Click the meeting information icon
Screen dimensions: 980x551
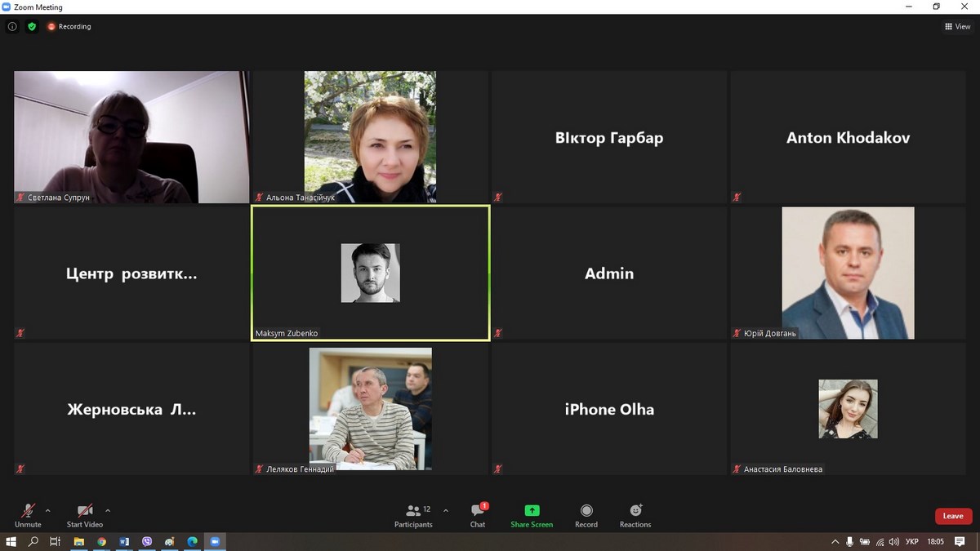[12, 26]
